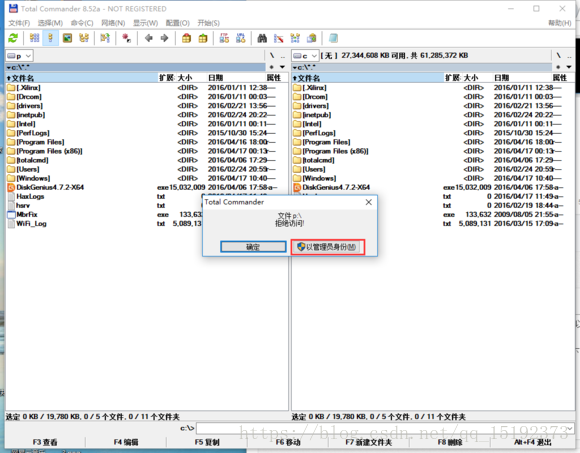Open the 选择(M) menu
The height and width of the screenshot is (453, 580).
(50, 23)
